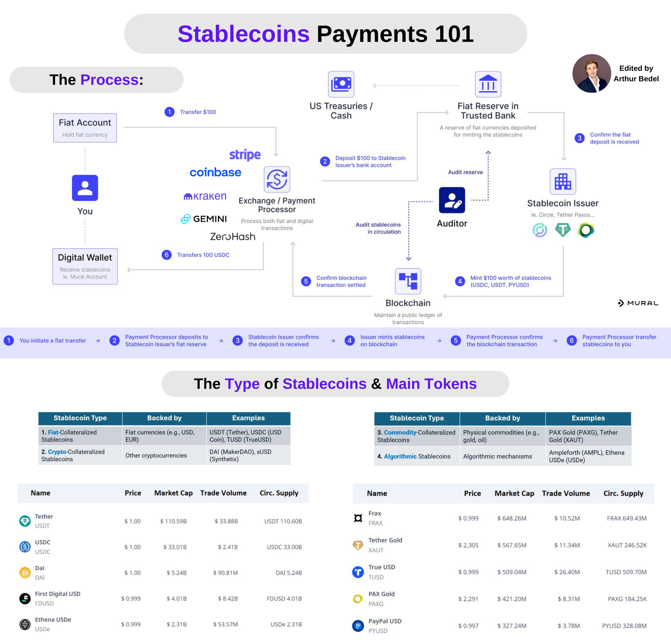This screenshot has height=644, width=671.
Task: Click the Tether logo under Stablecoin Issuer
Action: 563,230
